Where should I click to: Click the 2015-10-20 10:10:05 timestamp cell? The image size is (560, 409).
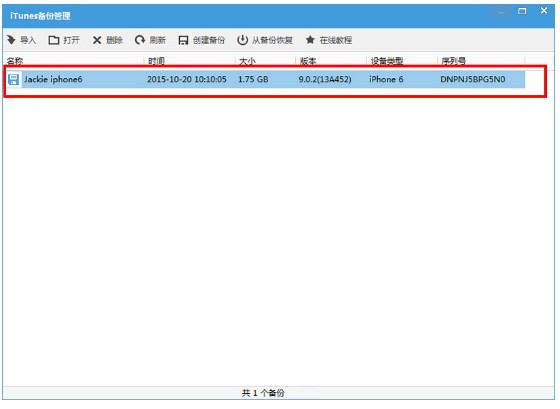187,79
